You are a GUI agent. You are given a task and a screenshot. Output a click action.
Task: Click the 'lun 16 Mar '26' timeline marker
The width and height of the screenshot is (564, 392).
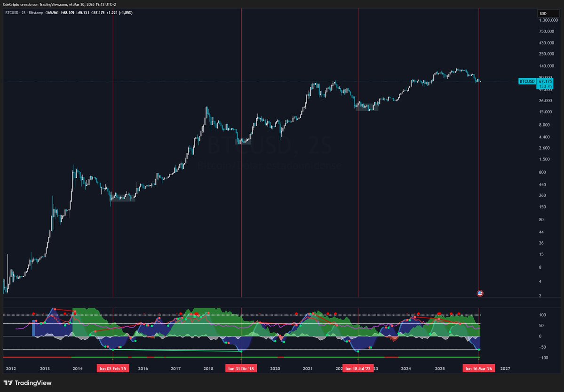[x=478, y=368]
